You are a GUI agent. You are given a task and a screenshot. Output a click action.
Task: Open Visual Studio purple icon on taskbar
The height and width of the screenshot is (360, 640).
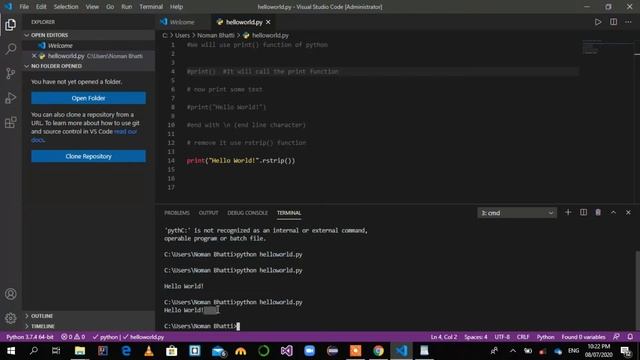287,351
